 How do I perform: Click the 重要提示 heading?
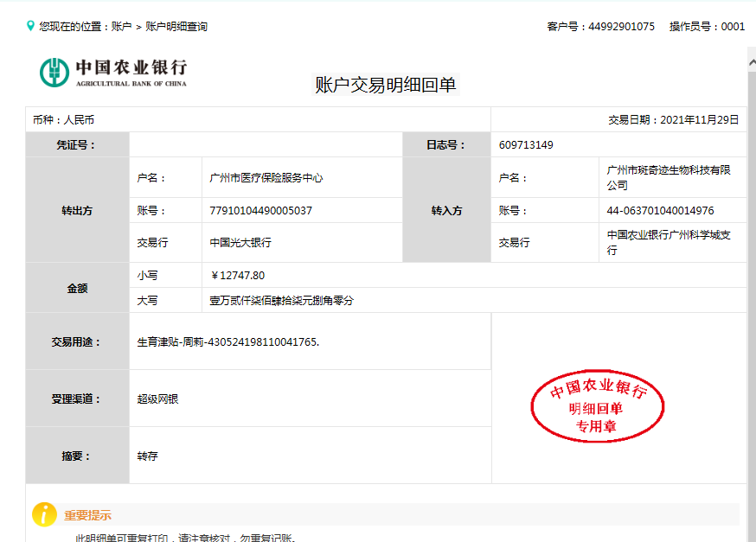[87, 515]
